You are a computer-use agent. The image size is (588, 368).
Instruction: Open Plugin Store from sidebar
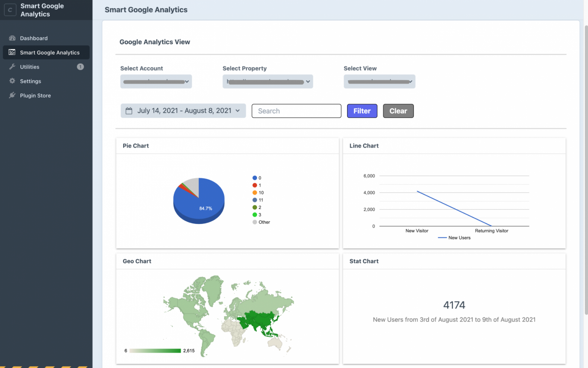[35, 95]
